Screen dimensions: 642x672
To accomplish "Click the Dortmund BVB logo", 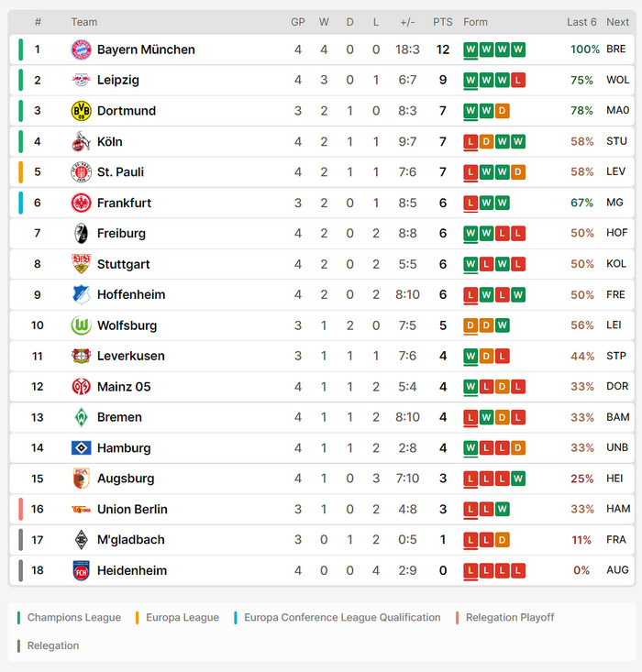I will pyautogui.click(x=82, y=111).
